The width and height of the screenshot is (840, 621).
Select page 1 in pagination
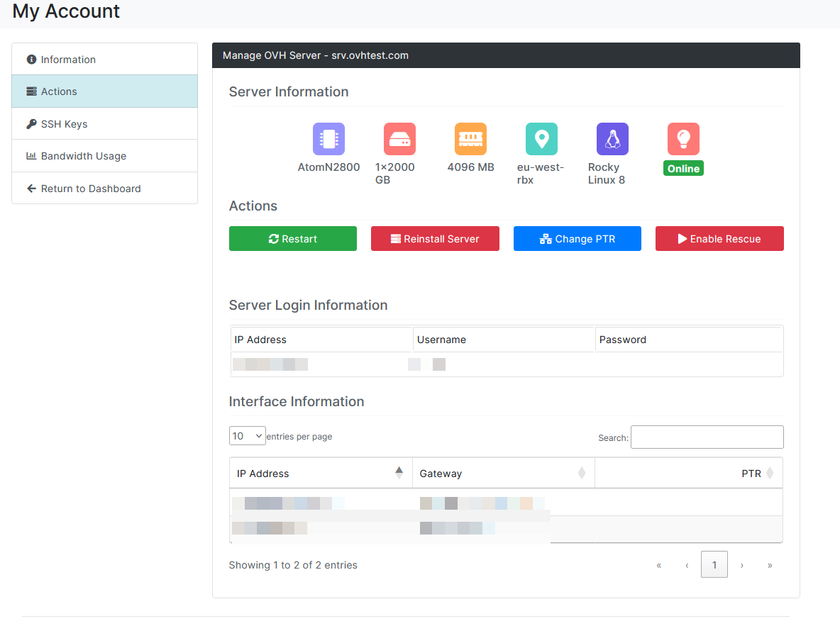[714, 565]
